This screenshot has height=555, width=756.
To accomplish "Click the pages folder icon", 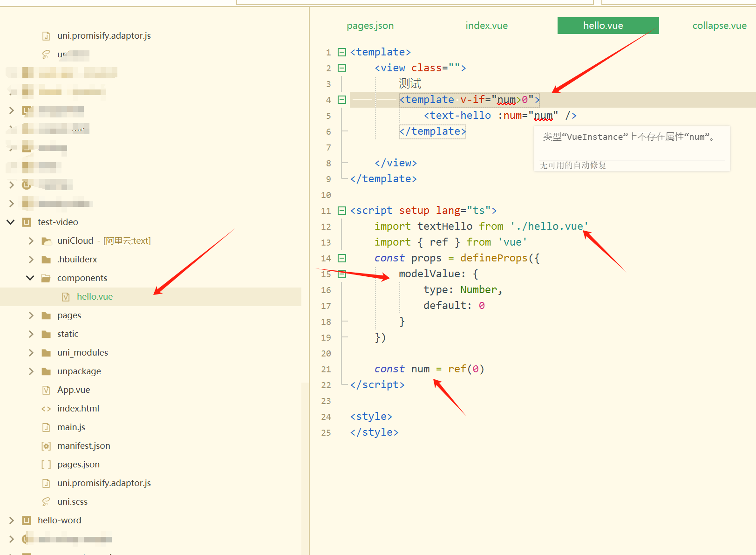I will (46, 315).
